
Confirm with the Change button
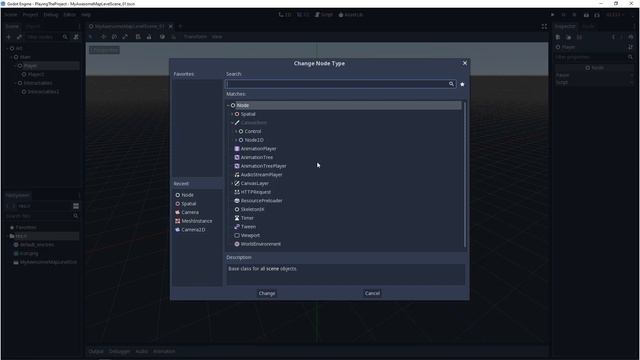(267, 293)
